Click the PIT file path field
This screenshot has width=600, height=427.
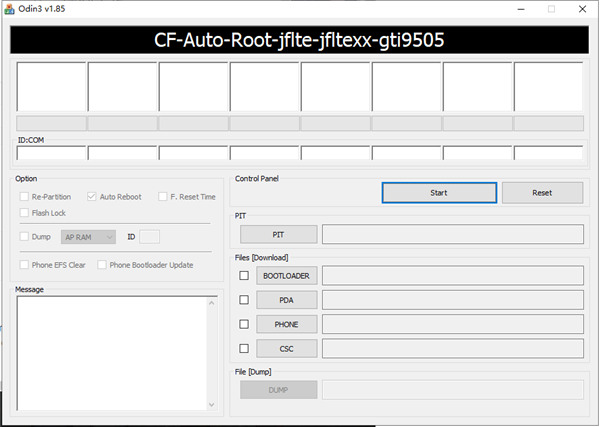point(453,234)
